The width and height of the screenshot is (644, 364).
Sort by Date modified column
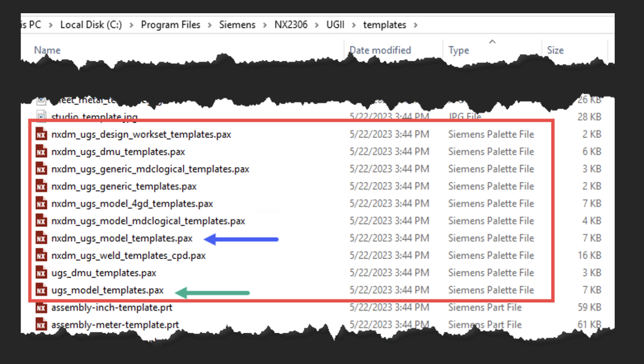point(380,50)
